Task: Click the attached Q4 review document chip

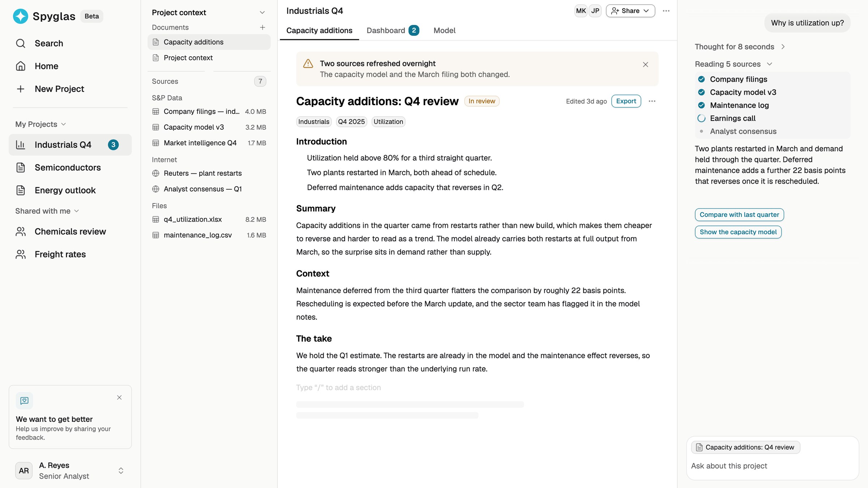Action: pyautogui.click(x=745, y=448)
